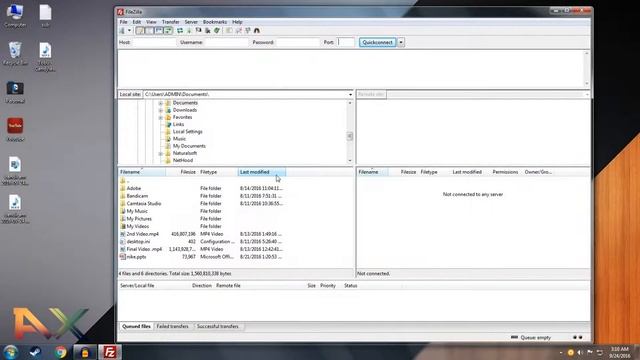This screenshot has height=360, width=640.
Task: Click the 2nd Video.mp4 file icon
Action: click(122, 234)
